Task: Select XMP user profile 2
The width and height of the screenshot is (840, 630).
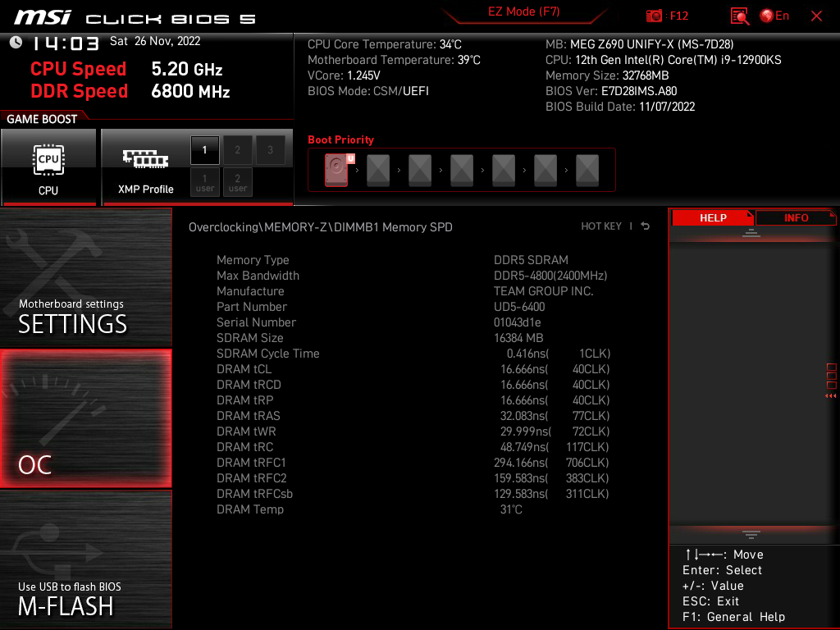Action: click(x=237, y=182)
